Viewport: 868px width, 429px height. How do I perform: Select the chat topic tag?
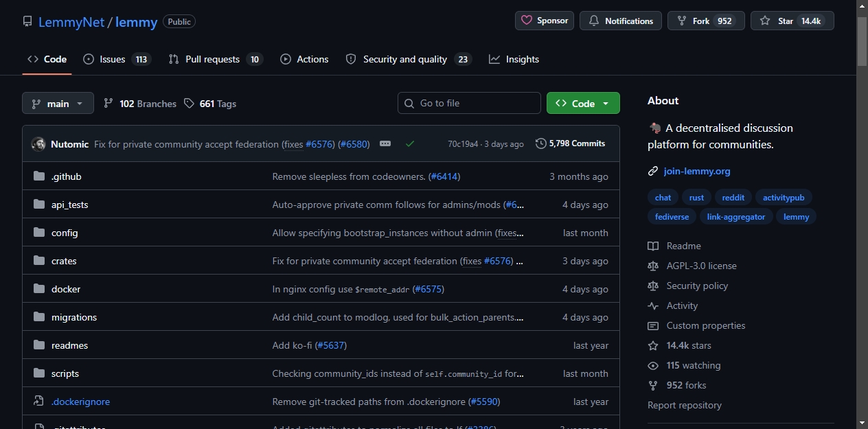[x=663, y=197]
